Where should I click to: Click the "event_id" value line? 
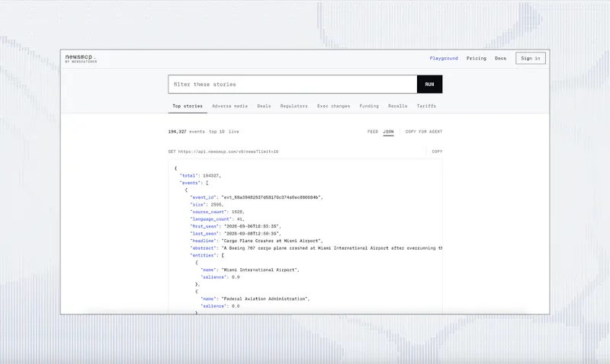(x=256, y=197)
